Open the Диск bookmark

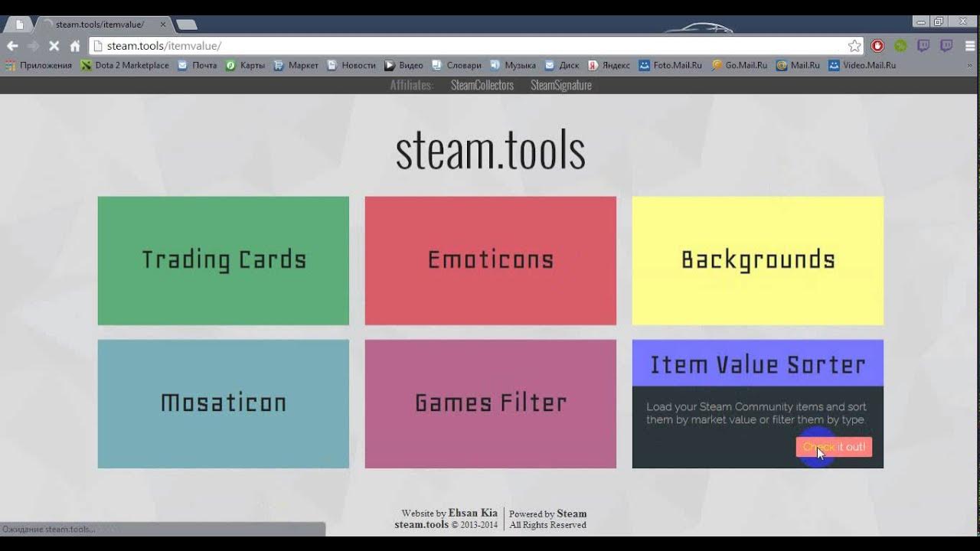(x=561, y=65)
